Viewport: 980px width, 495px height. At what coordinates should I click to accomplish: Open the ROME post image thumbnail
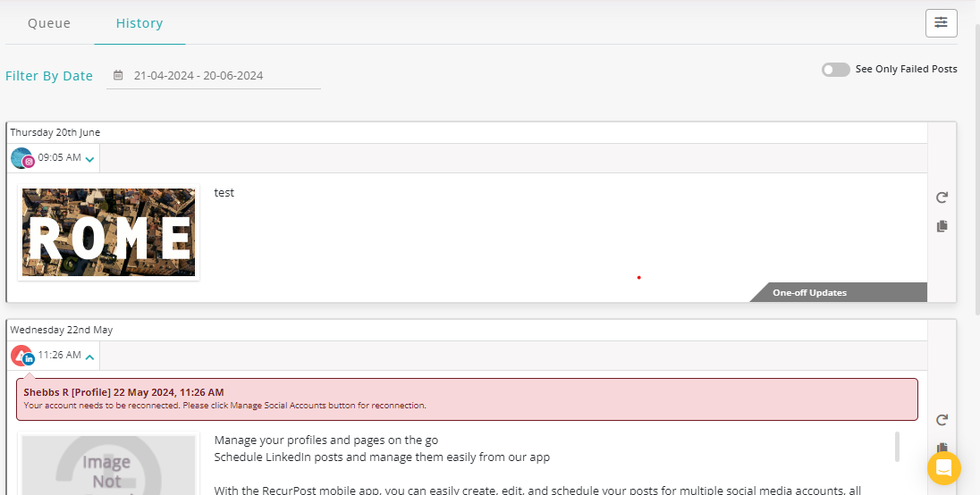[109, 232]
